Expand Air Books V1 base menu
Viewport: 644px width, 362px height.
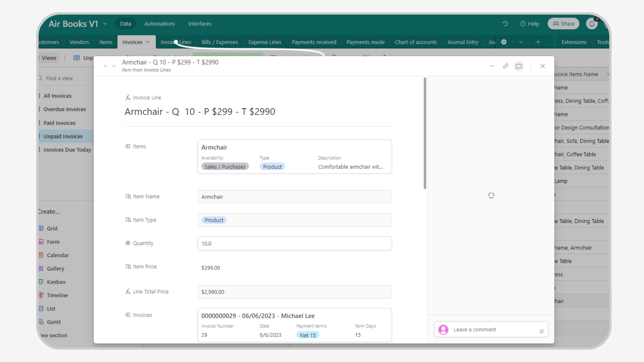coord(105,23)
